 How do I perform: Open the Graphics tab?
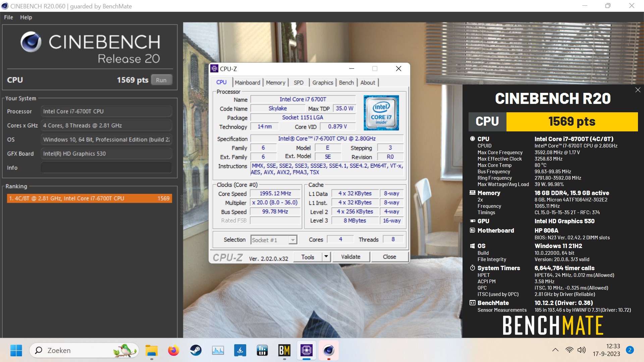pos(323,82)
